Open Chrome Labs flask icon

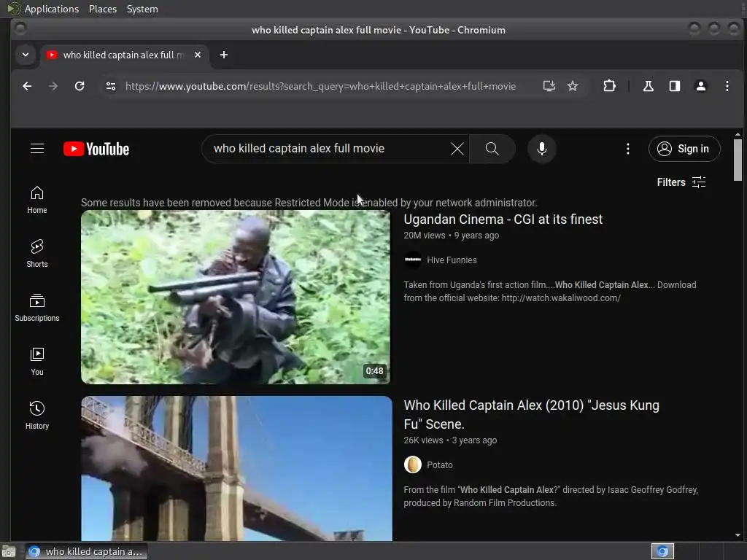coord(649,86)
